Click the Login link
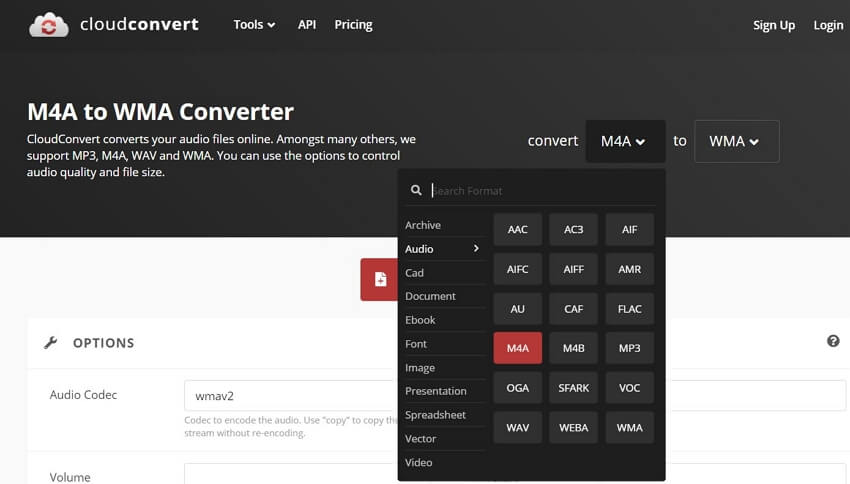The height and width of the screenshot is (484, 850). pos(828,25)
